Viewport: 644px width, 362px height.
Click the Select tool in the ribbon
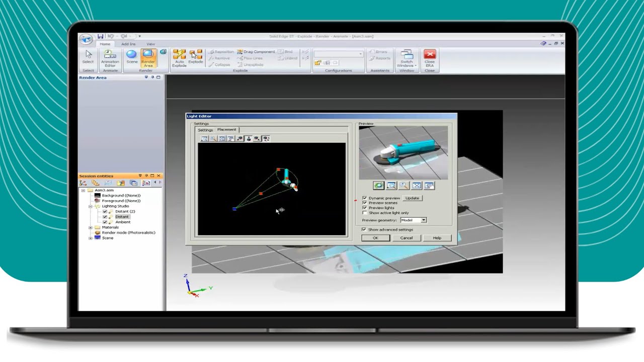(88, 57)
